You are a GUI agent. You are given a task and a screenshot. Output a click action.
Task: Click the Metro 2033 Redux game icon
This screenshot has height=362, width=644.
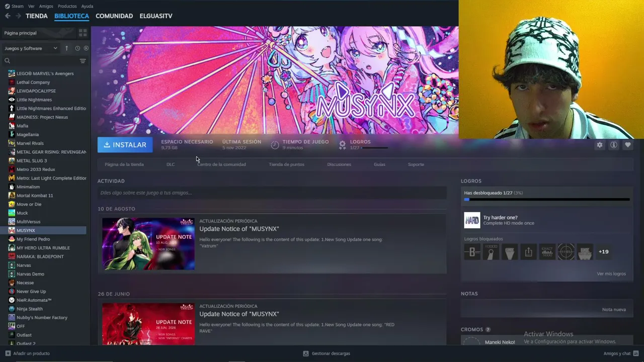pyautogui.click(x=12, y=169)
